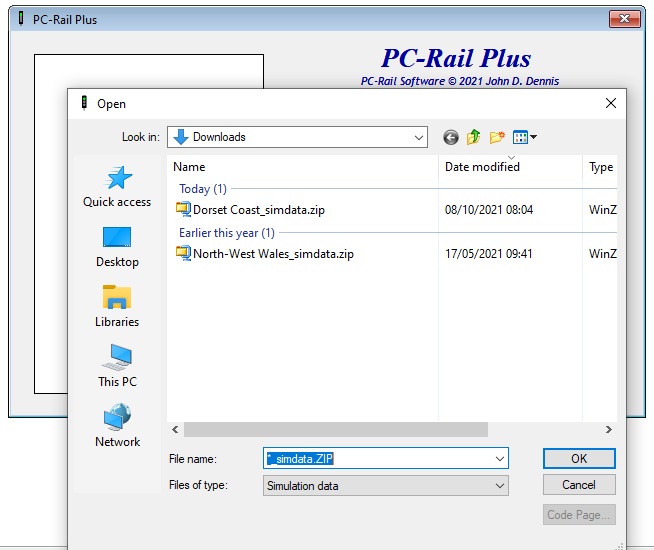Click the horizontal scrollbar right arrow

point(609,429)
